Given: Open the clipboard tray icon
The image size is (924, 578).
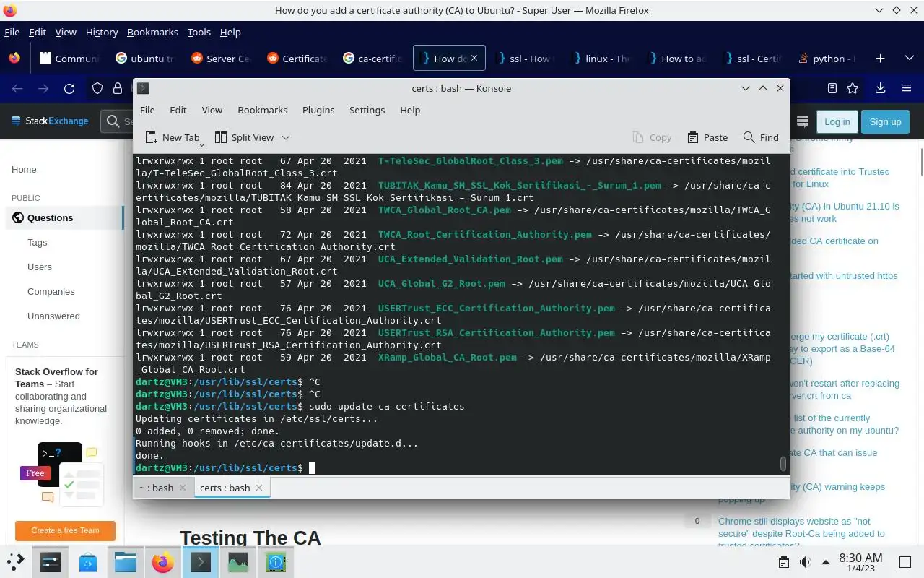Looking at the screenshot, I should [x=784, y=562].
